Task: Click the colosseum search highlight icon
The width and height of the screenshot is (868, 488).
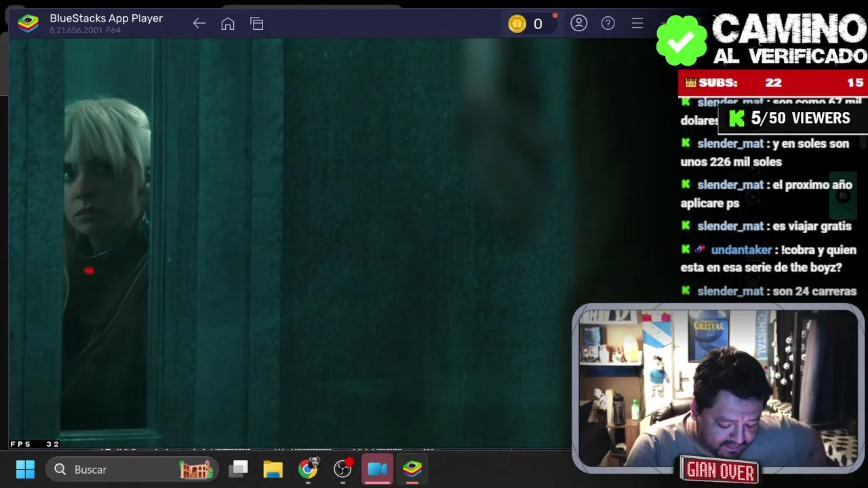Action: pos(196,469)
